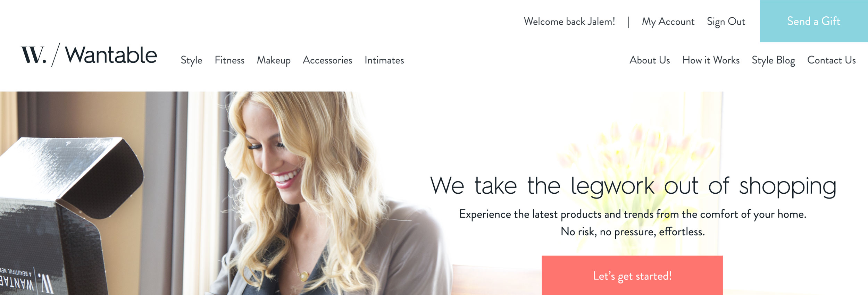Click the Welcome back Jalem! greeting
This screenshot has height=295, width=868.
point(569,22)
